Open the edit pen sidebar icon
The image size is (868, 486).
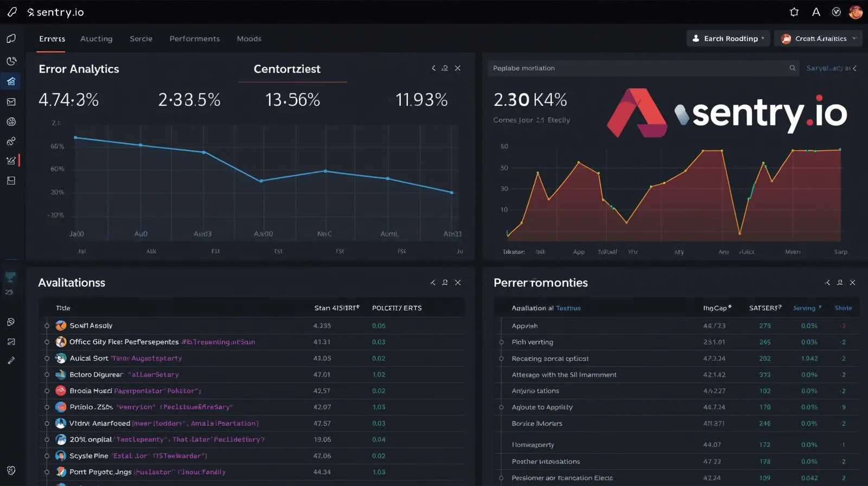click(x=11, y=360)
